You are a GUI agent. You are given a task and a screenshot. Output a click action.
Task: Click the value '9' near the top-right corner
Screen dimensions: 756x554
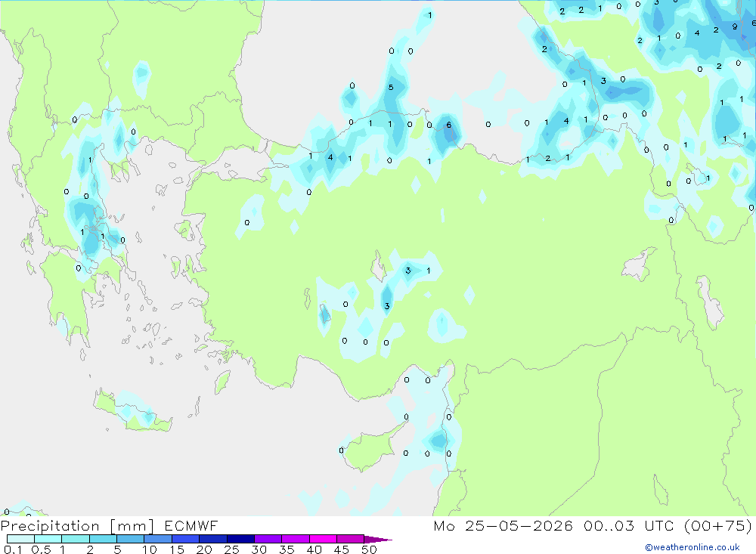(735, 26)
